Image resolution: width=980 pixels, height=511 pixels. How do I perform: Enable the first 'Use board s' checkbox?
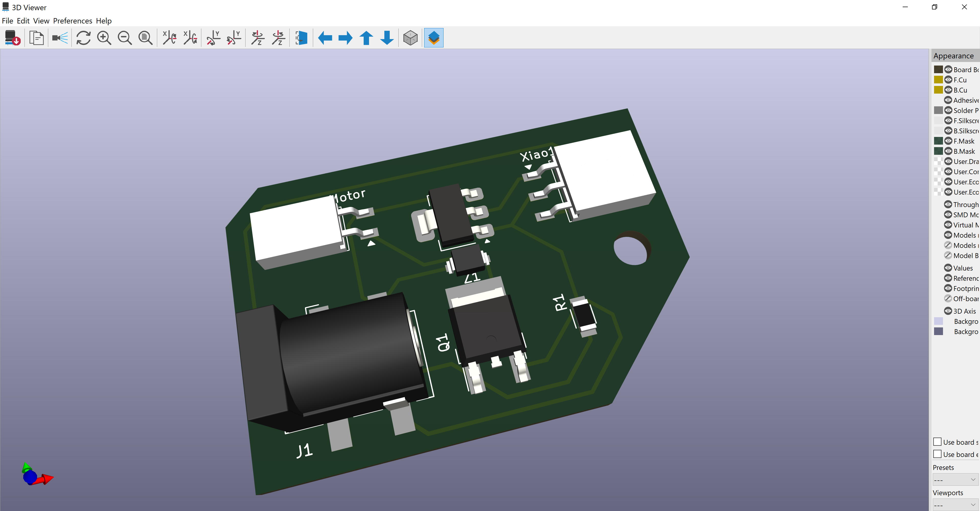[x=937, y=442]
